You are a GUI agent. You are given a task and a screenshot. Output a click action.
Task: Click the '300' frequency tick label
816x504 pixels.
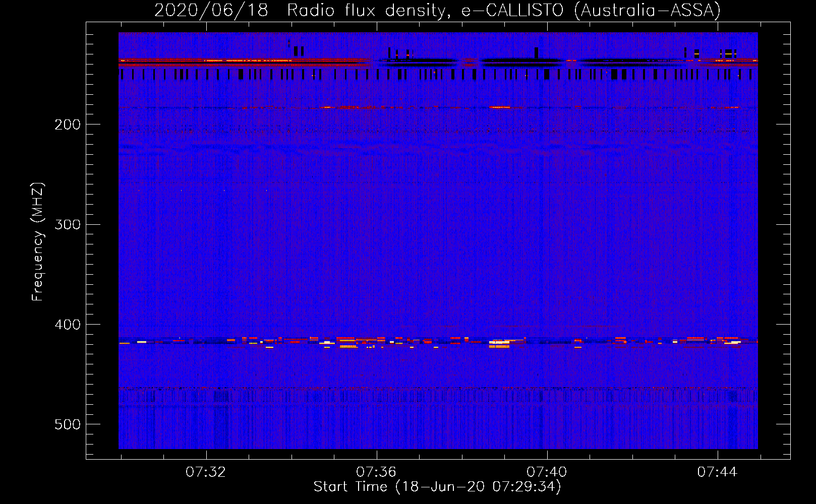(68, 224)
